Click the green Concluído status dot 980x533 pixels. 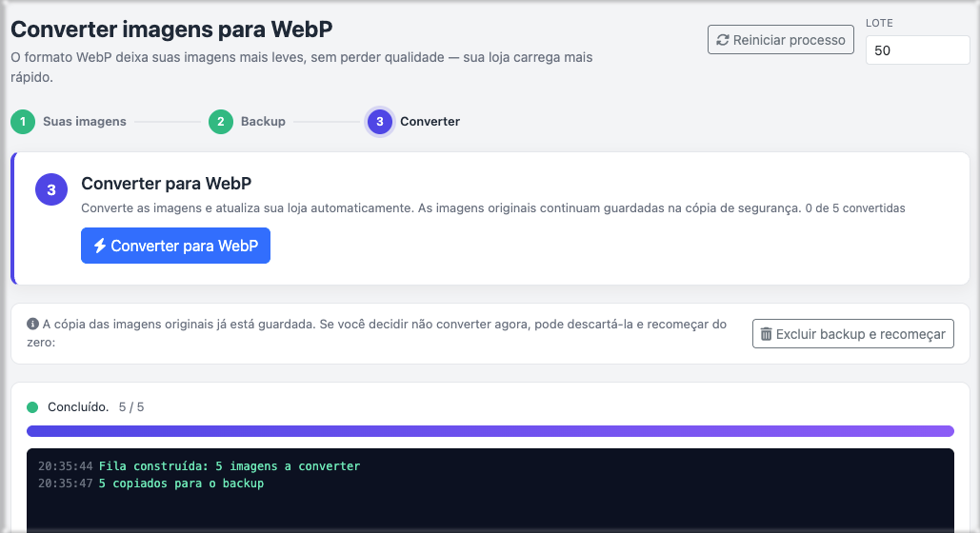pos(32,407)
